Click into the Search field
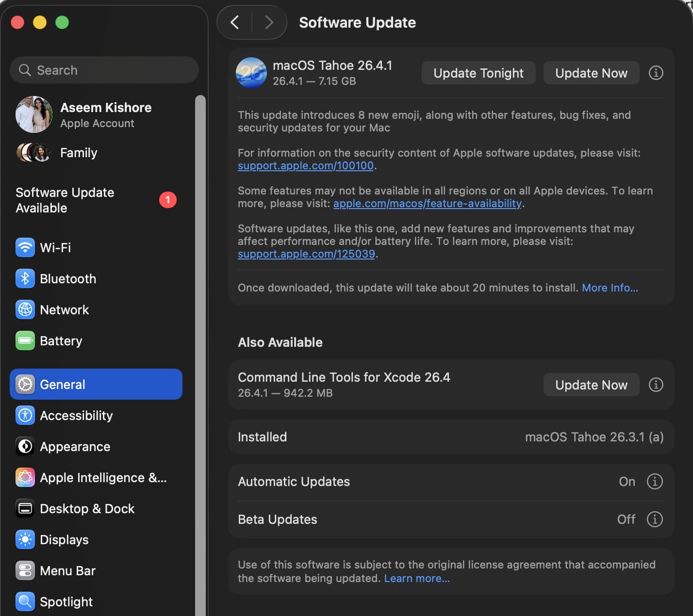This screenshot has width=693, height=616. pos(104,70)
